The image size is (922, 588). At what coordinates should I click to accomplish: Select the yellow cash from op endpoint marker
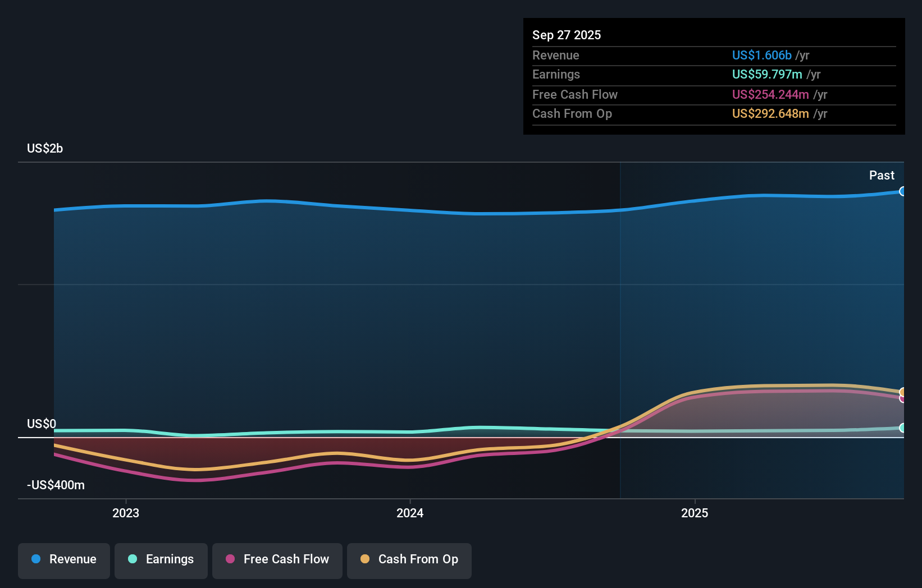pos(903,392)
